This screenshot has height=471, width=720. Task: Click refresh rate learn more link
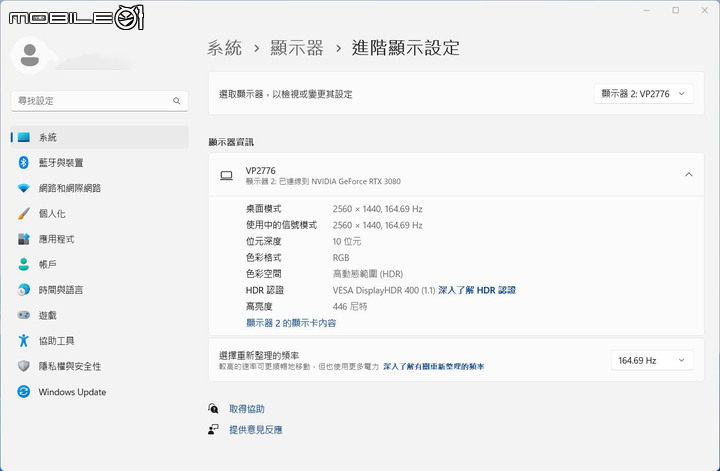pyautogui.click(x=434, y=366)
